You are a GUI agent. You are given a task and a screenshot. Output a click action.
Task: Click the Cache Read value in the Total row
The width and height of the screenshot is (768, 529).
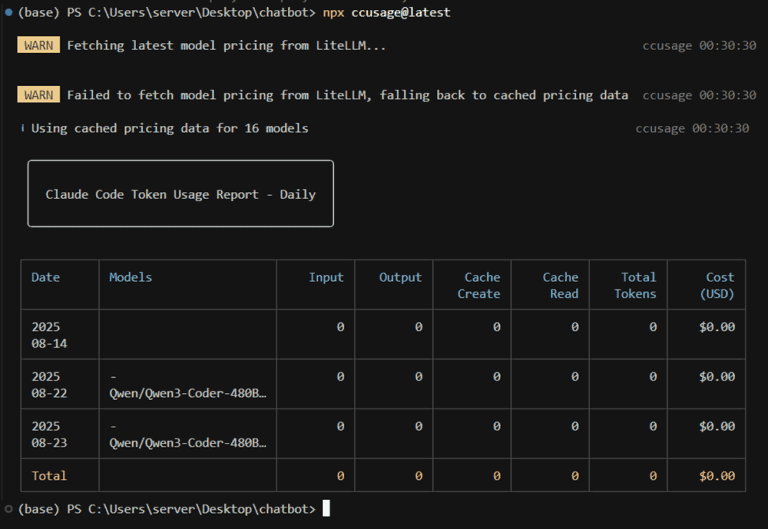tap(575, 476)
